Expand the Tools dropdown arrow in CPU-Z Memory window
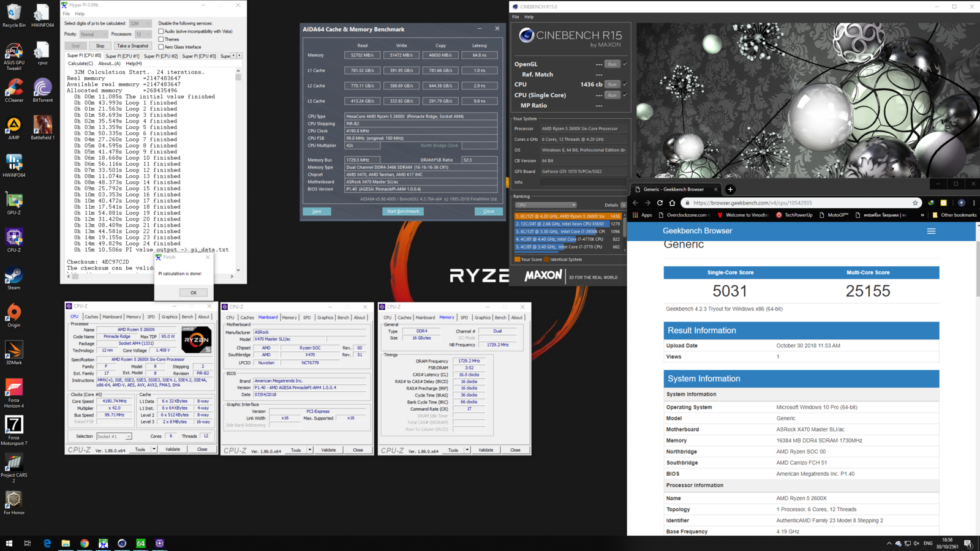Viewport: 980px width, 551px height. pos(467,450)
